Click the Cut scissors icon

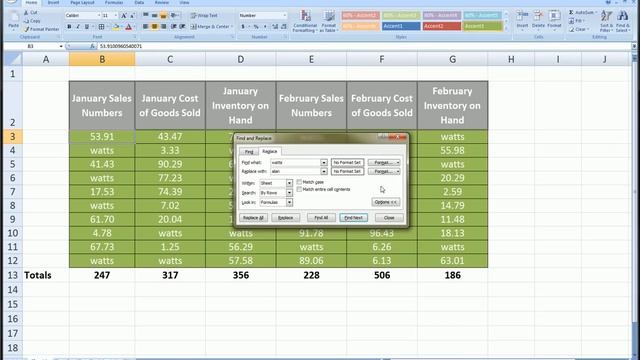tap(26, 13)
